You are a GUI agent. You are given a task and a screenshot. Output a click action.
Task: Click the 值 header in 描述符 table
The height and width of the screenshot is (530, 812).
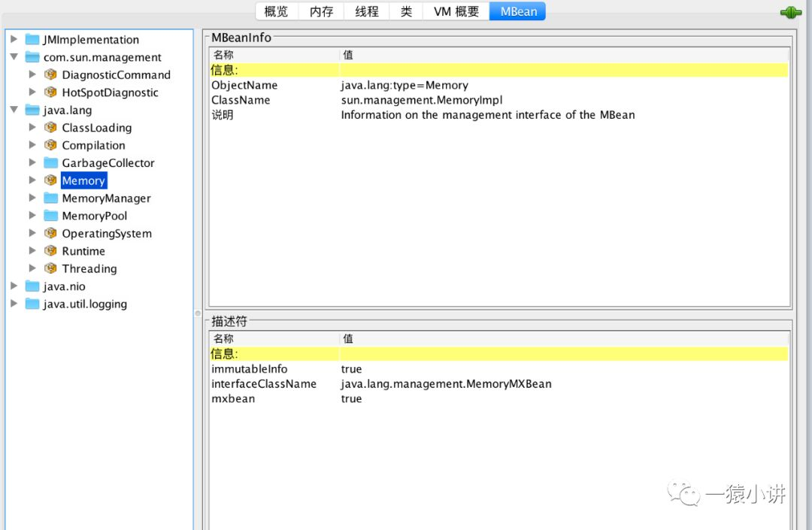565,338
